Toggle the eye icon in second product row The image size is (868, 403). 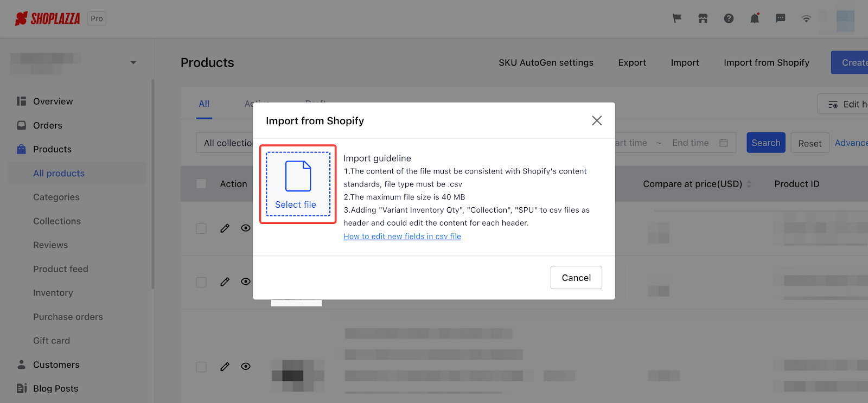246,282
